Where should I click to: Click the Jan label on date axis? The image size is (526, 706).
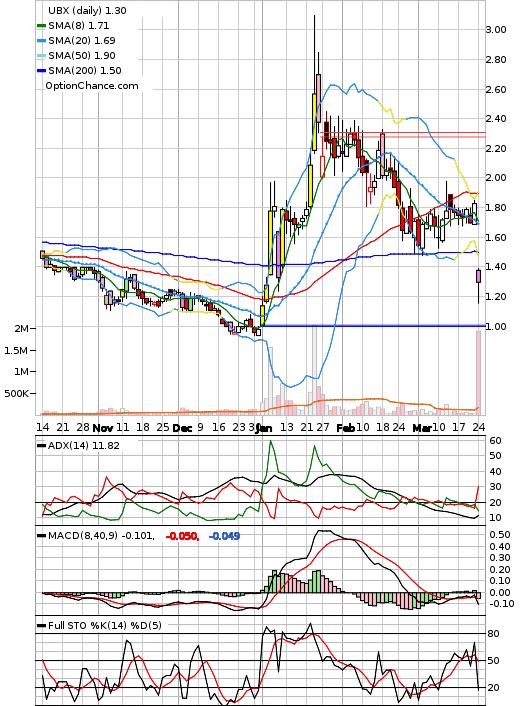[264, 428]
